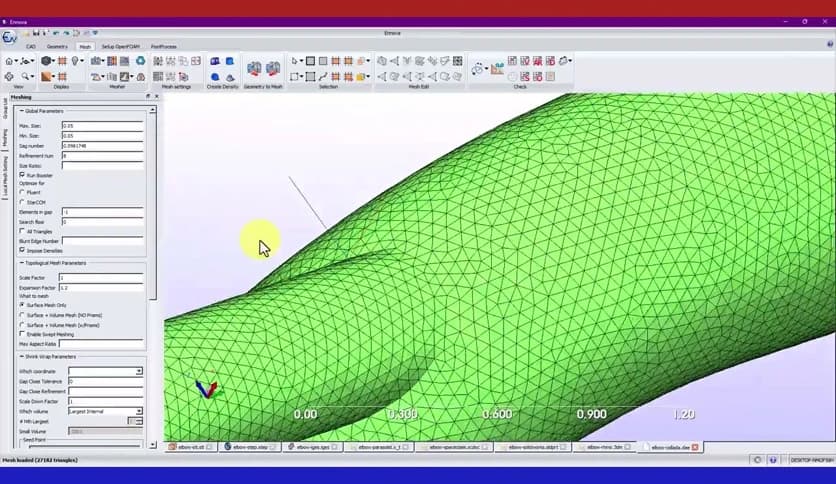Click the magnifier zoom icon in View group
This screenshot has height=484, width=836.
pos(25,77)
